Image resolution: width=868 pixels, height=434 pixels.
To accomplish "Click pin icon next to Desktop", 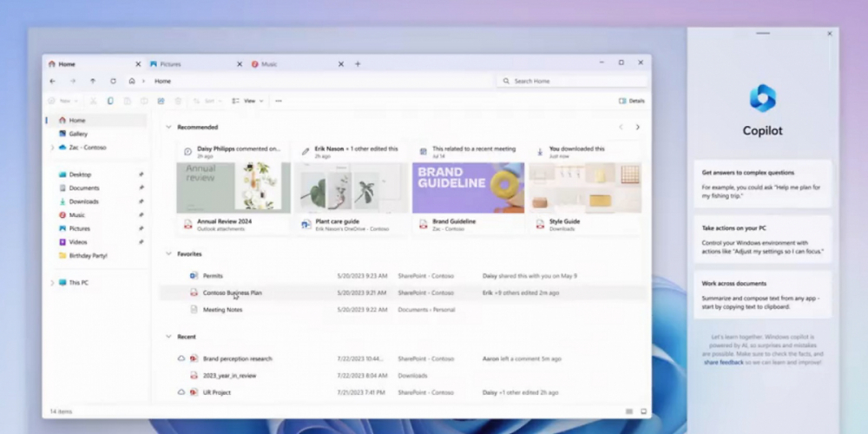I will [x=141, y=174].
